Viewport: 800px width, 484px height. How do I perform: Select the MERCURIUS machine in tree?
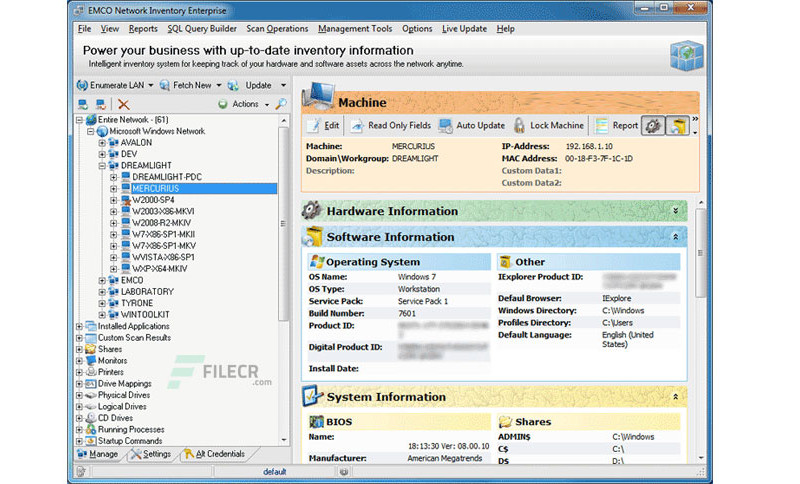156,188
